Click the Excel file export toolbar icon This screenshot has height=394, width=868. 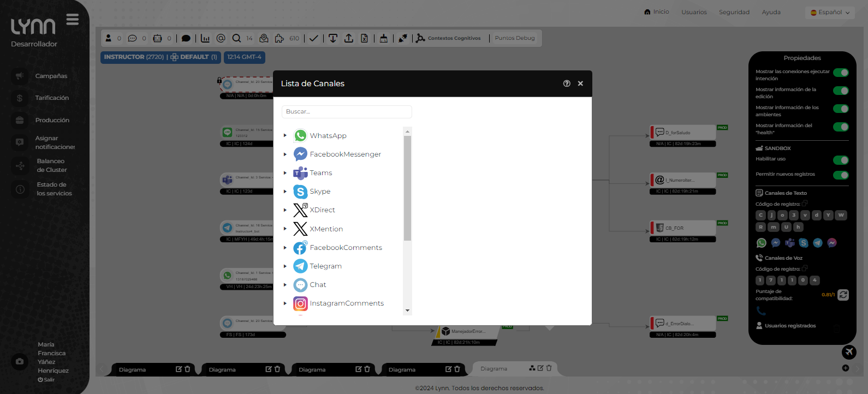364,38
